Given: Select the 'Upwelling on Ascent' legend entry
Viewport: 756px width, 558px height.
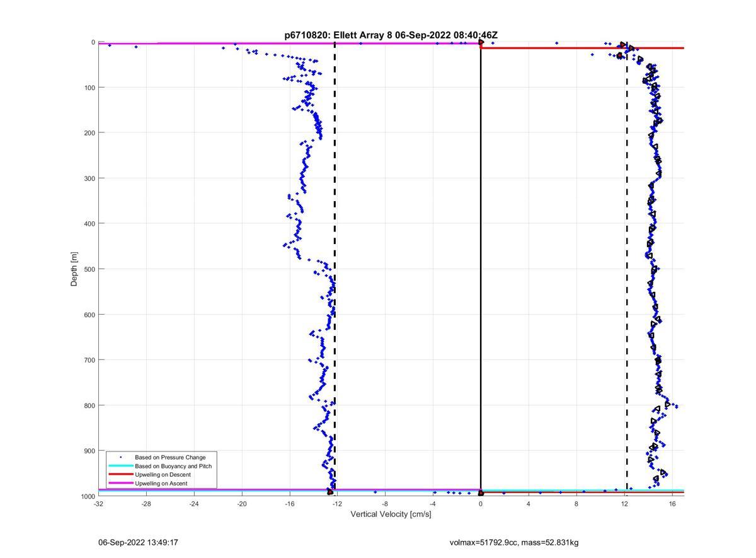Looking at the screenshot, I should click(x=161, y=484).
